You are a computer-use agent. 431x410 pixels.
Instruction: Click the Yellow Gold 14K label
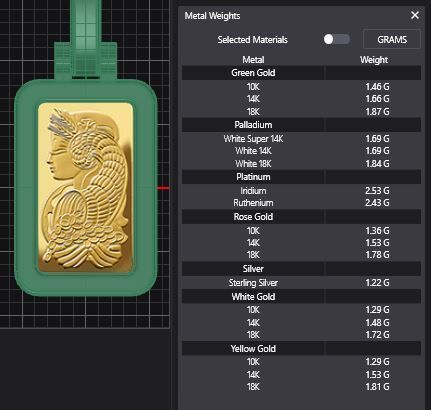[253, 375]
